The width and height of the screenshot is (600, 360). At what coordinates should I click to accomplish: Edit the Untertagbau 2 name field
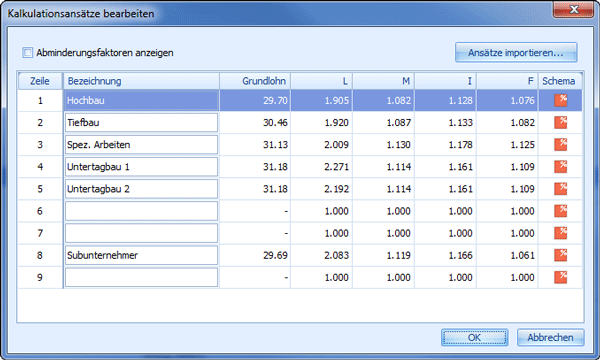pyautogui.click(x=141, y=189)
